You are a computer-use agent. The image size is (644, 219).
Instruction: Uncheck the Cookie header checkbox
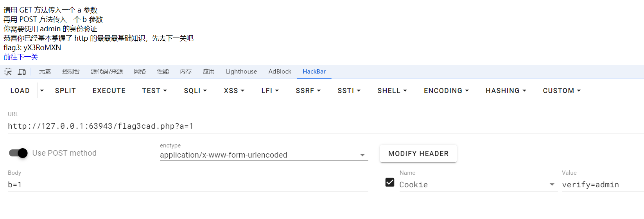click(390, 182)
